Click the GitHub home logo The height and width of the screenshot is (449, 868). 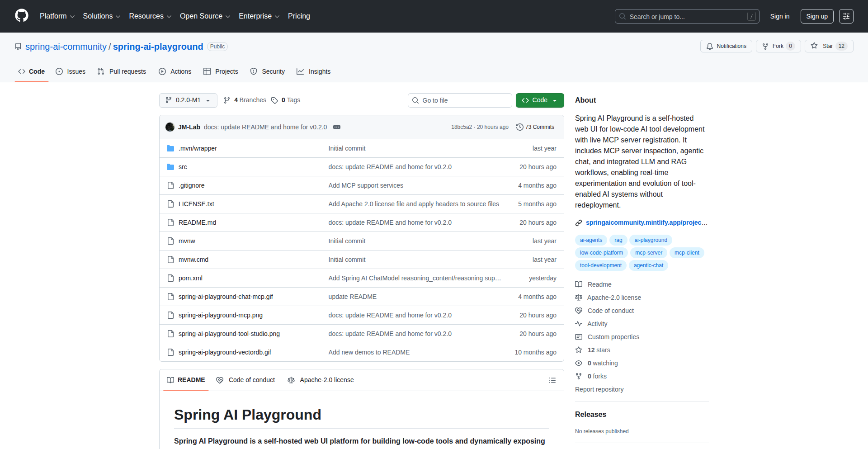(x=21, y=16)
